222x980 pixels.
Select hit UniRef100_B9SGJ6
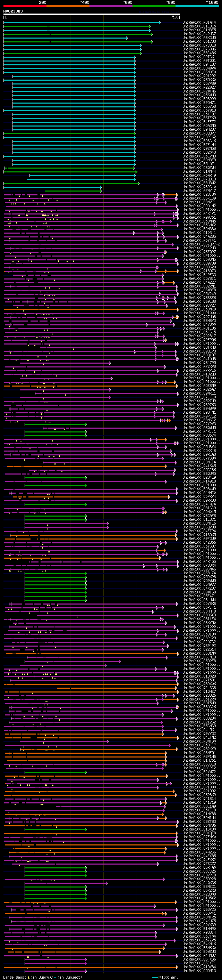pos(199,141)
